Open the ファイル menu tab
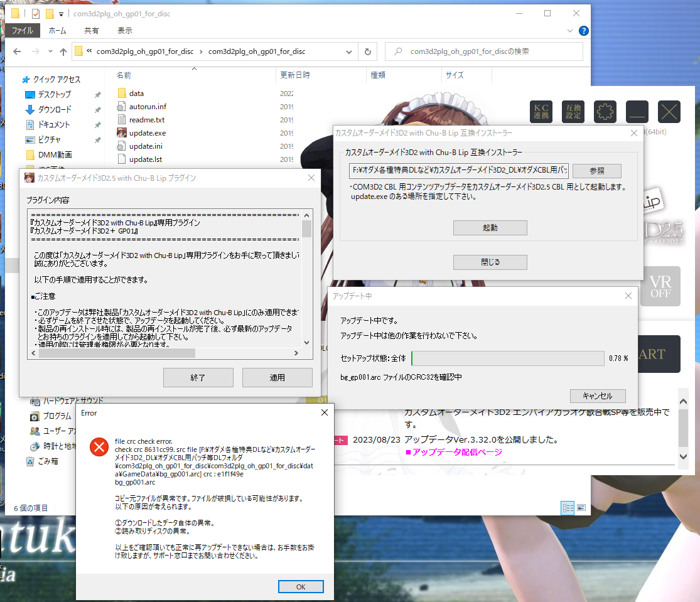The image size is (700, 602). [x=23, y=30]
